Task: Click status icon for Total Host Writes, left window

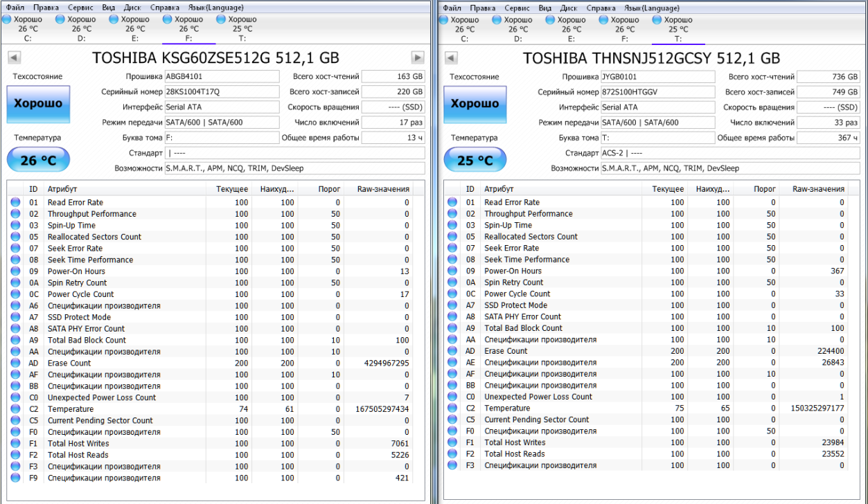Action: coord(15,443)
